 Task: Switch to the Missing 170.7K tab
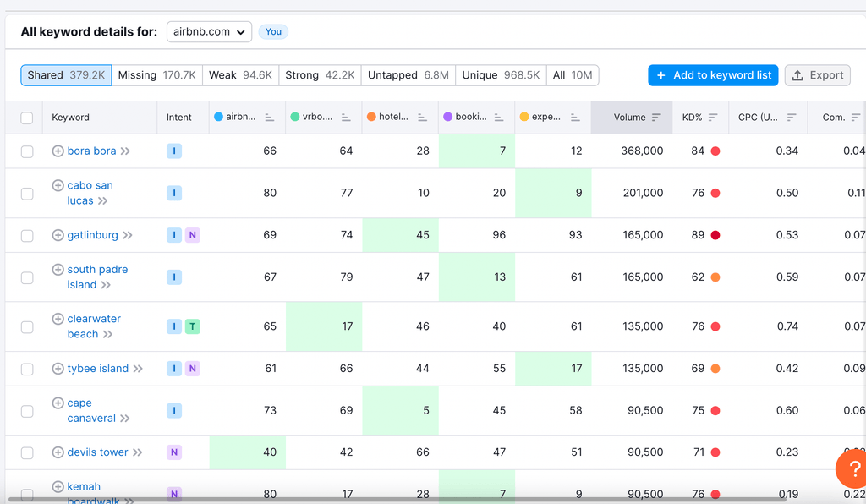156,75
